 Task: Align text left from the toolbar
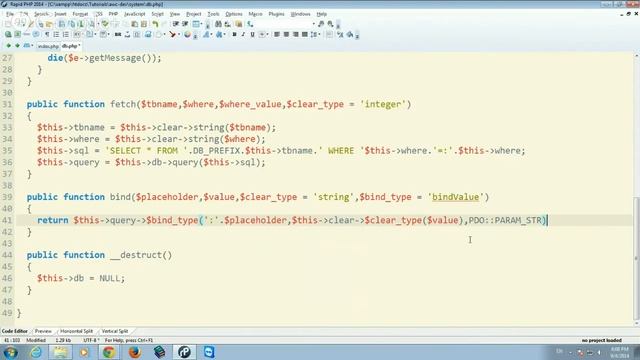pyautogui.click(x=277, y=35)
